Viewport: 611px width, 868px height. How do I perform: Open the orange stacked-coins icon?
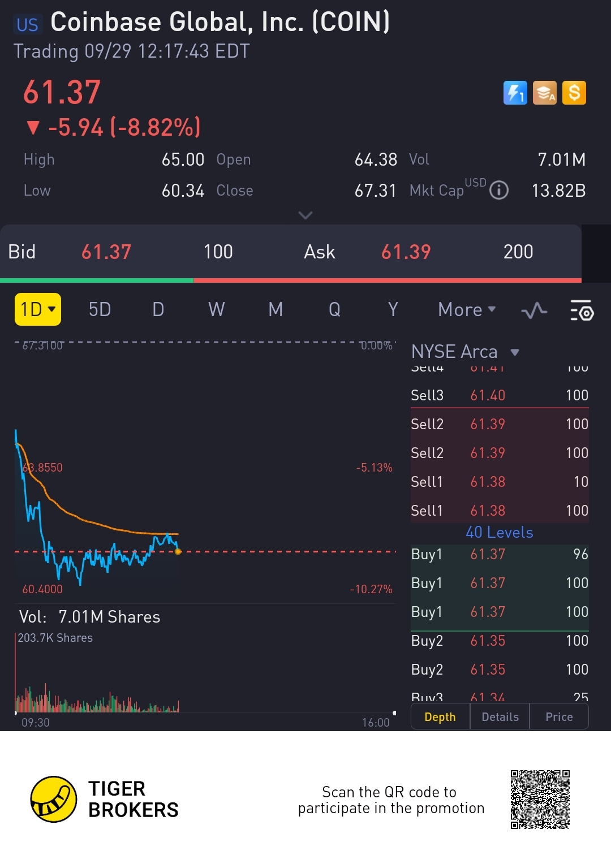pyautogui.click(x=544, y=93)
